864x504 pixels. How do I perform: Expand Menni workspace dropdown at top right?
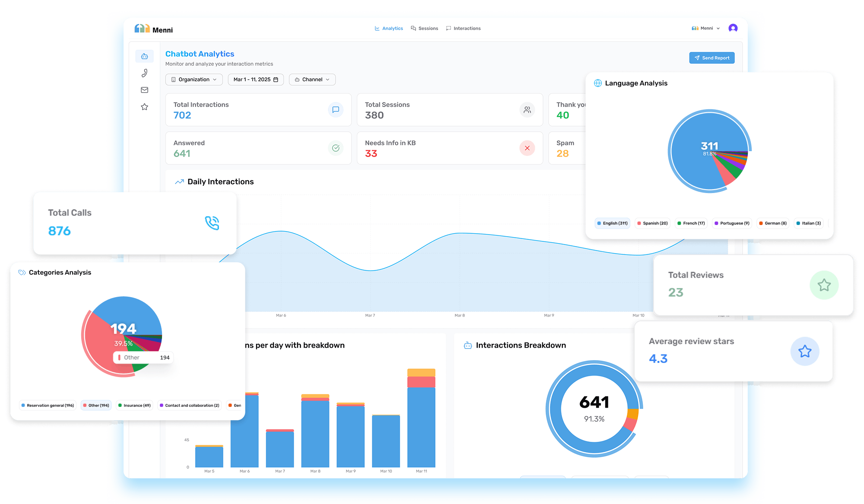coord(706,29)
